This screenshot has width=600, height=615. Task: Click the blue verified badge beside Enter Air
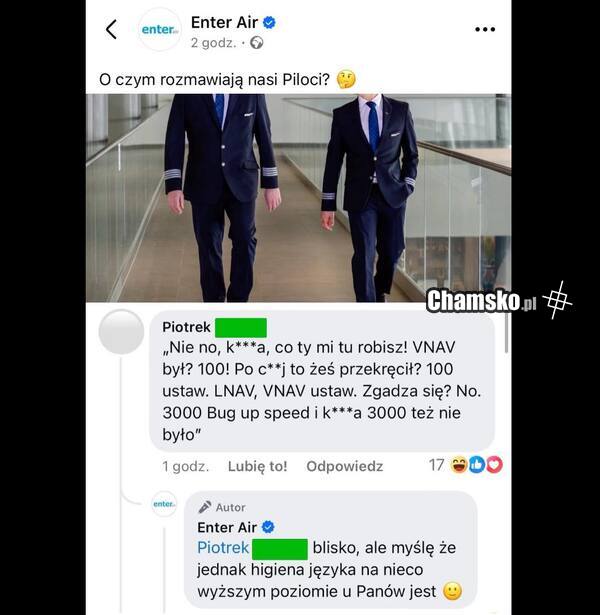pos(269,22)
